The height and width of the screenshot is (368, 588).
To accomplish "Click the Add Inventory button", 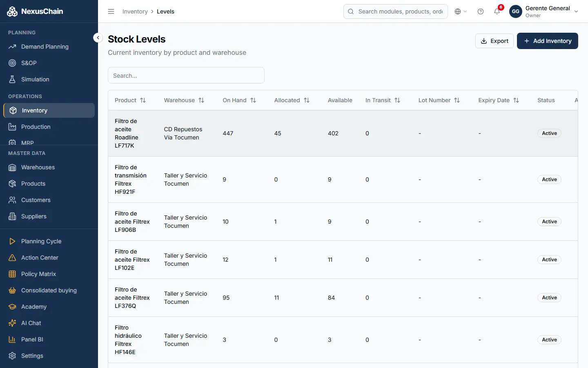I will 548,41.
